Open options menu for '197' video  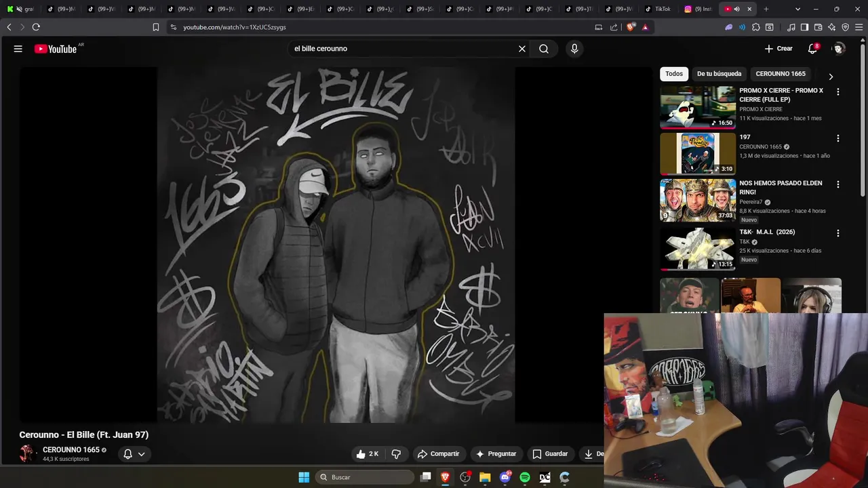837,138
